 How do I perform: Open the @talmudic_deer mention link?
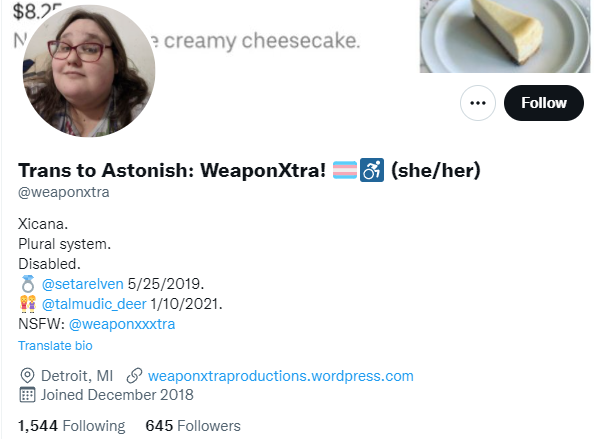(94, 304)
